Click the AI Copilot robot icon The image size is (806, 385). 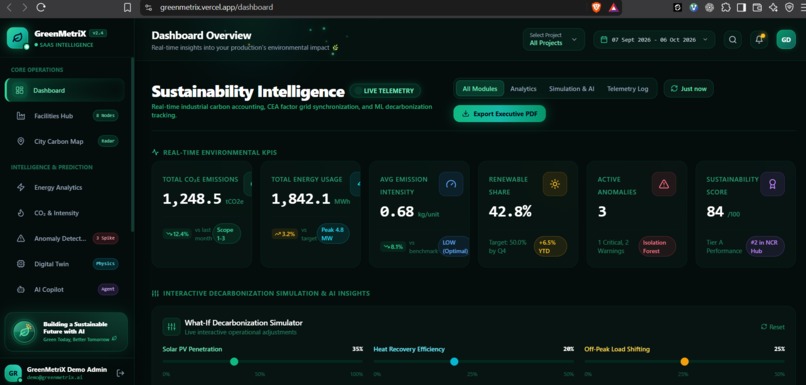pos(21,289)
